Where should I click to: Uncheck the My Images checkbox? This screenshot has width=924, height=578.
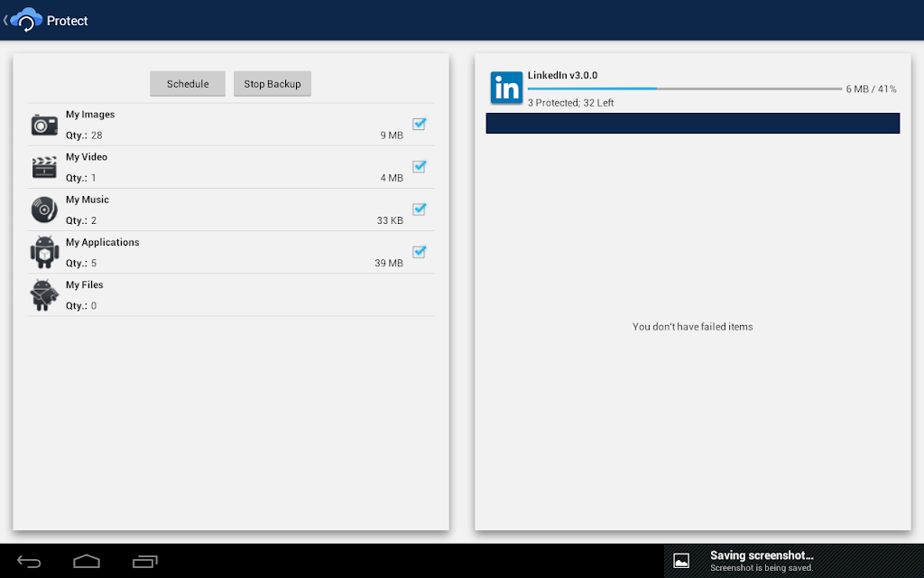click(419, 124)
